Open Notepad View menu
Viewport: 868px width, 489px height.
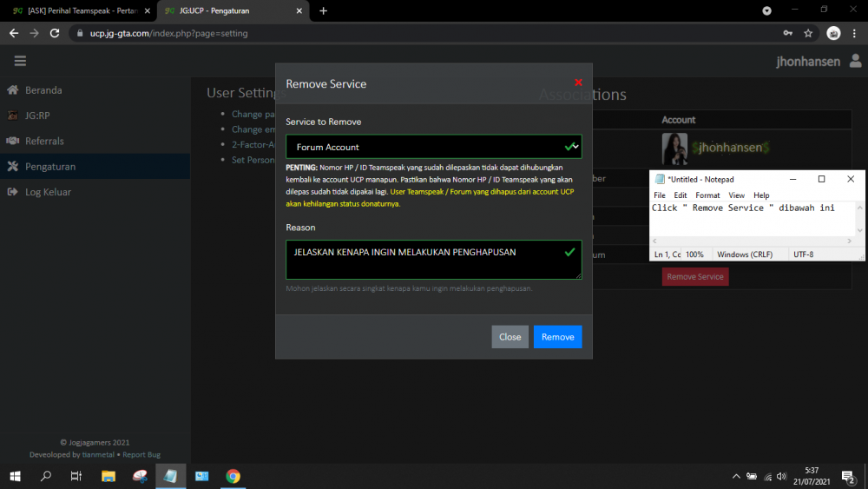(736, 195)
